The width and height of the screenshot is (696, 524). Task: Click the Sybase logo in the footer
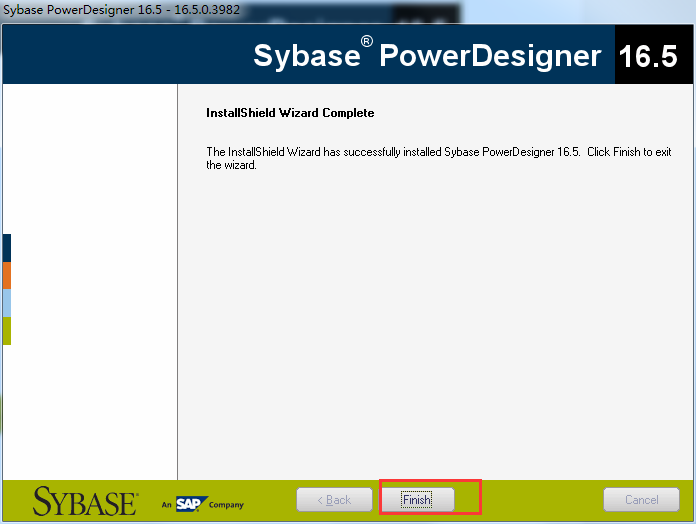point(86,501)
